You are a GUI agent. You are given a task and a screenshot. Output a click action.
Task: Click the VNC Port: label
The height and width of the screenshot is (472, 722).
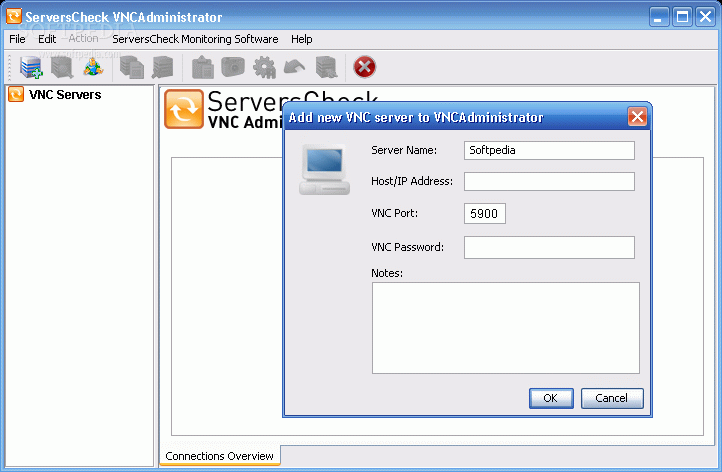tap(394, 213)
